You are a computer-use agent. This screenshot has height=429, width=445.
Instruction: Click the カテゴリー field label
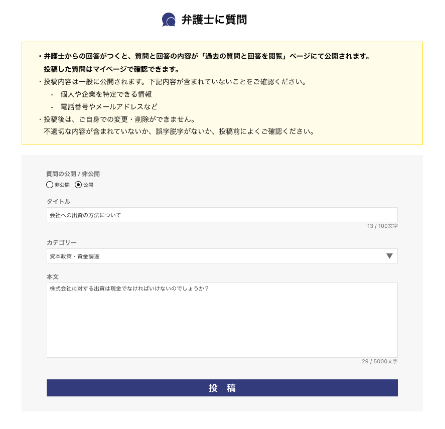pos(61,242)
